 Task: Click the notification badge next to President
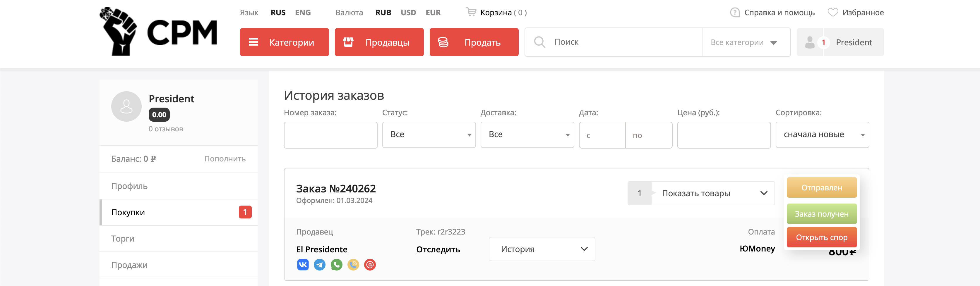823,42
